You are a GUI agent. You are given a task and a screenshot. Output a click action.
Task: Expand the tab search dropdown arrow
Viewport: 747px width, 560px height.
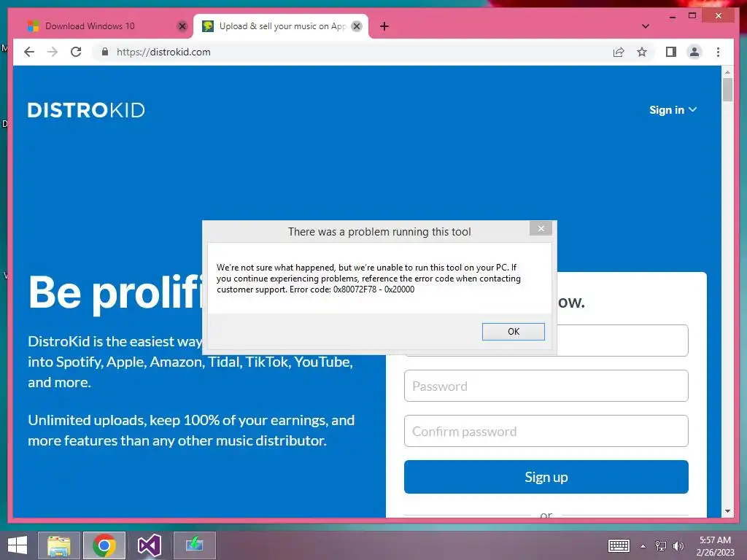tap(645, 26)
